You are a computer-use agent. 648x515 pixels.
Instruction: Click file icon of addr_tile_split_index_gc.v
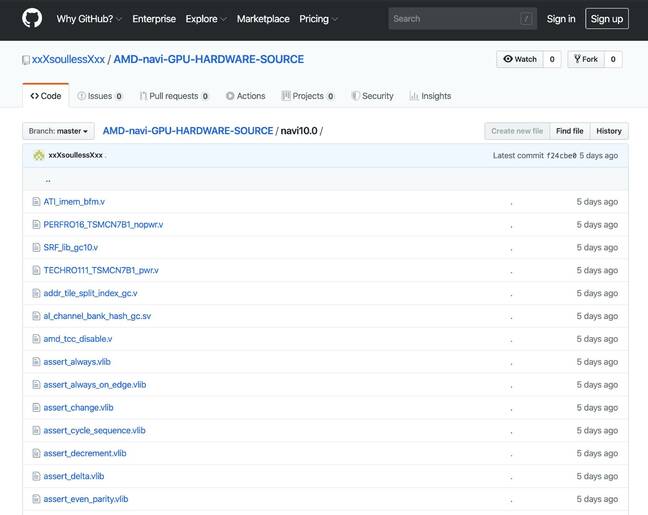(36, 293)
